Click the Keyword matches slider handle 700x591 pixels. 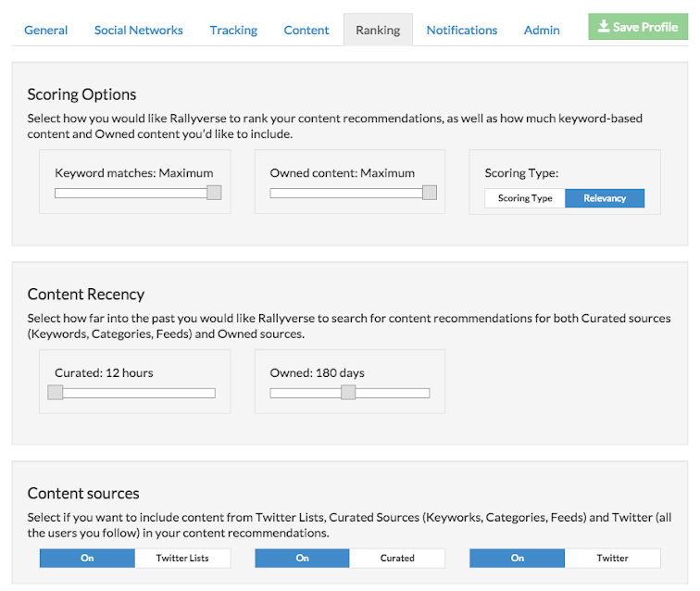tap(214, 193)
